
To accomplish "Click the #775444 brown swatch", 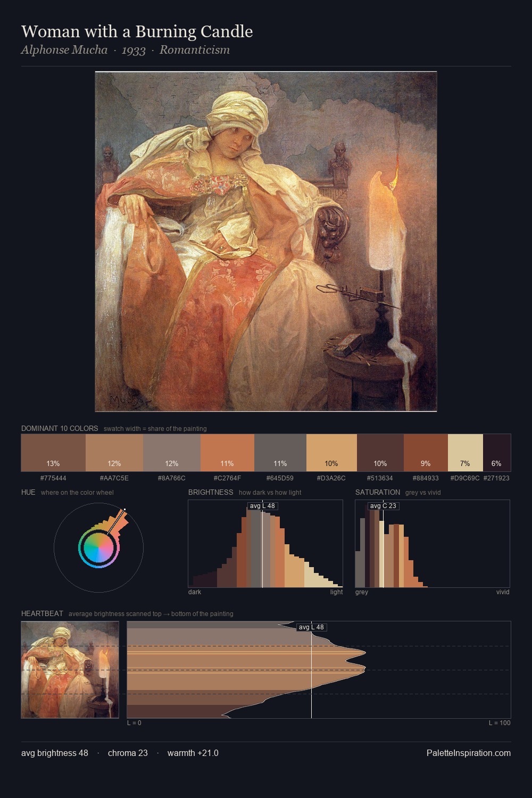I will click(53, 453).
